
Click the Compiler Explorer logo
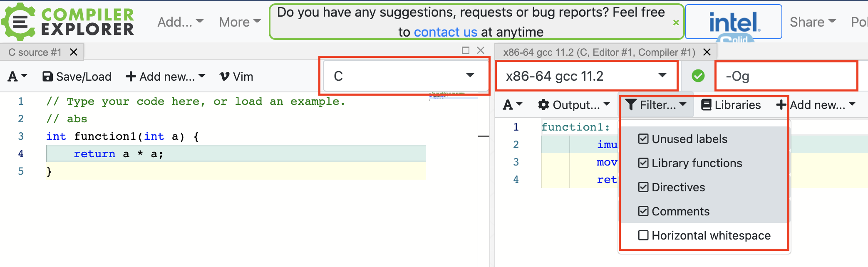pos(67,21)
